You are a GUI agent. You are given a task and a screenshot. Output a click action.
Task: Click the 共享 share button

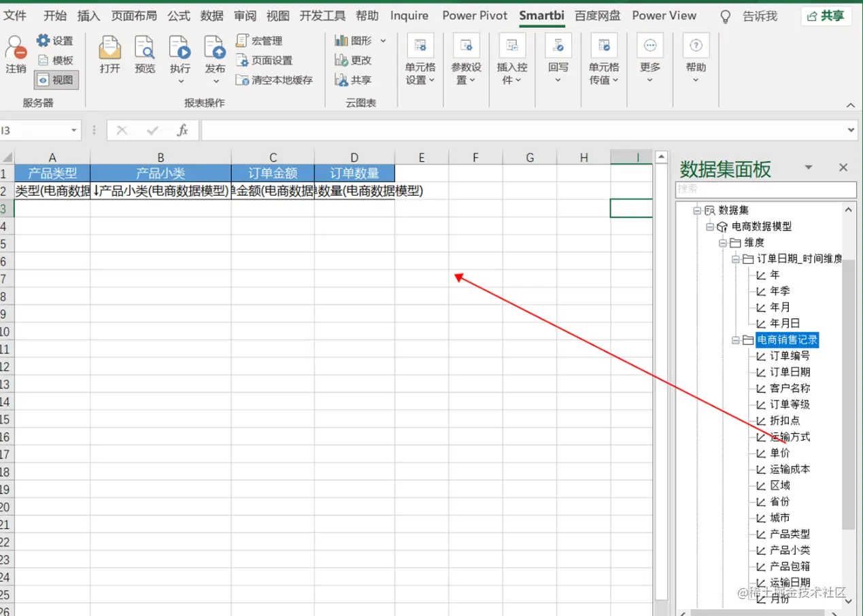coord(826,16)
